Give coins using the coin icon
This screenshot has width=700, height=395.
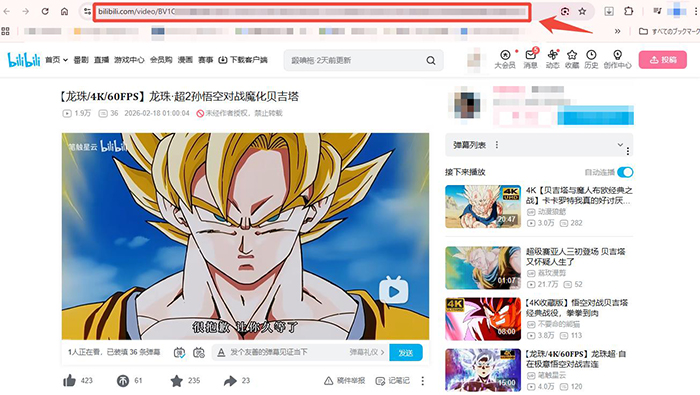tap(123, 381)
